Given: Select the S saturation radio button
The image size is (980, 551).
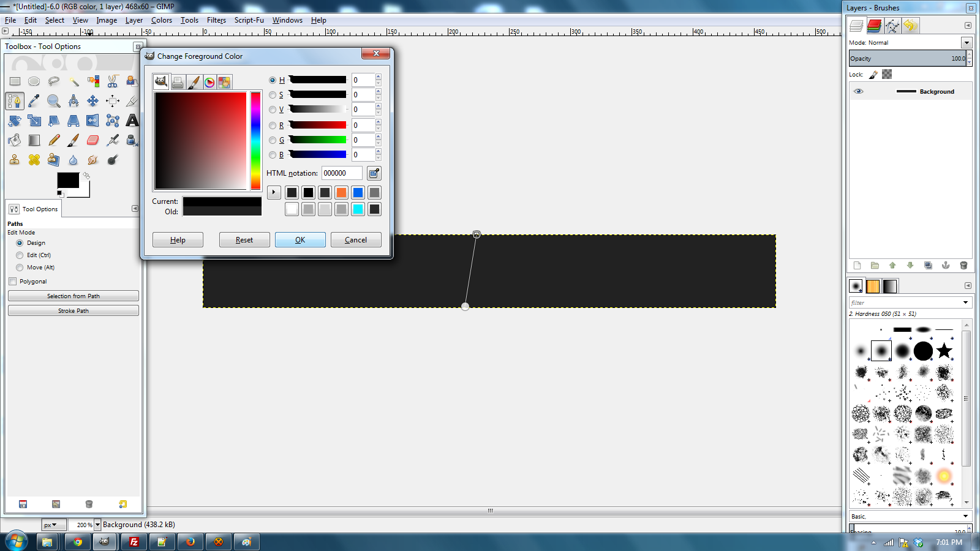Looking at the screenshot, I should pyautogui.click(x=273, y=95).
